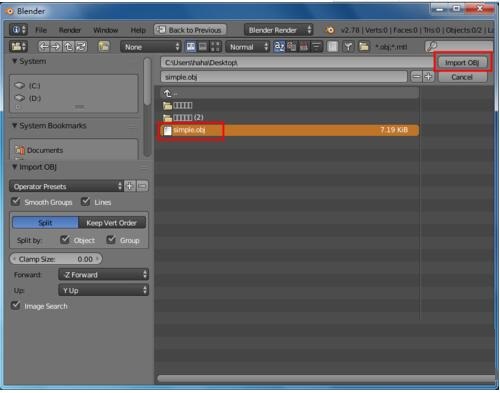Adjust the Clamp Size slider
This screenshot has width=500, height=393.
pos(56,259)
